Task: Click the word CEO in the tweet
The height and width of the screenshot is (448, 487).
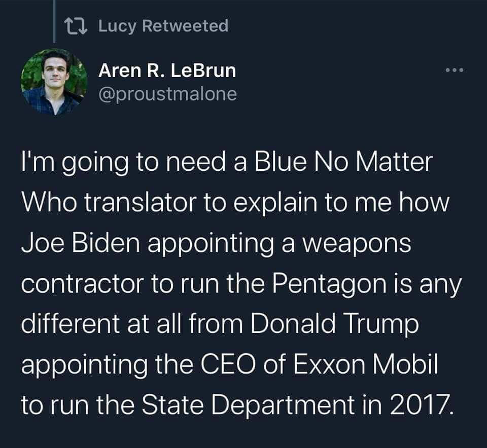Action: point(229,364)
